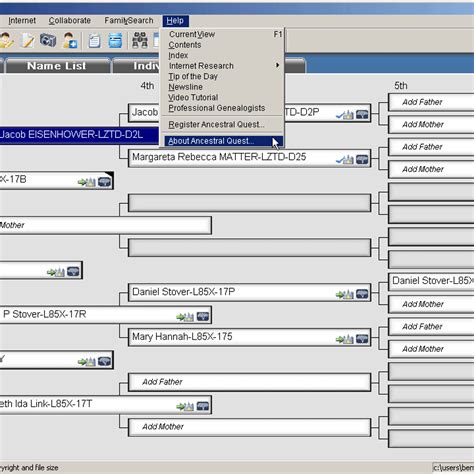Click FamilySearch tree icon for Ida Link-L85X-17T
The height and width of the screenshot is (474, 474).
pos(203,406)
